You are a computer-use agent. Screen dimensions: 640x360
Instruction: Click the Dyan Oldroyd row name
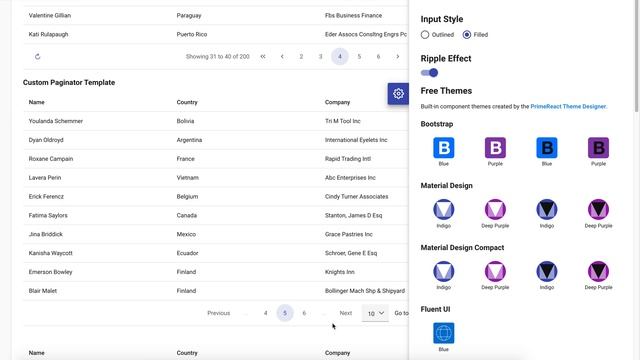click(46, 140)
